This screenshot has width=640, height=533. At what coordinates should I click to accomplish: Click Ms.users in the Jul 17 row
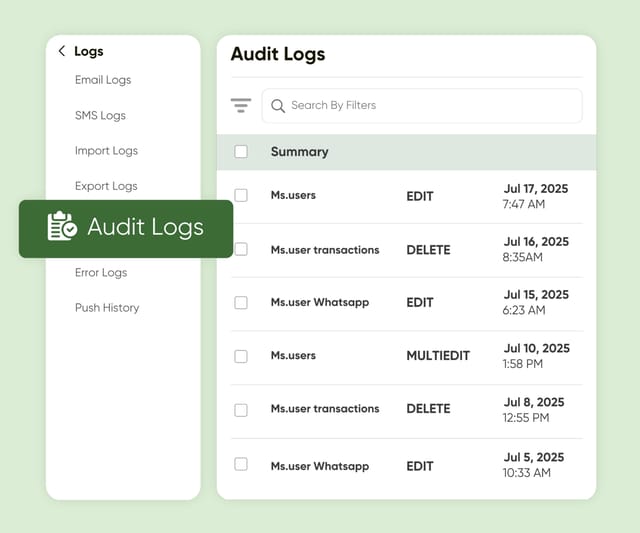point(293,195)
